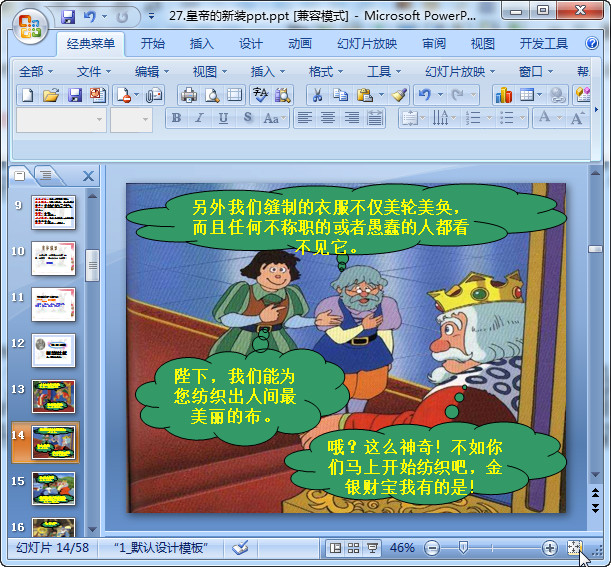
Task: Click the Help question mark icon
Action: pos(592,43)
